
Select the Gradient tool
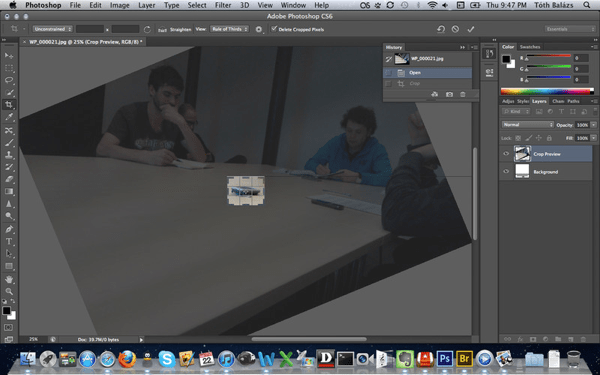[9, 192]
